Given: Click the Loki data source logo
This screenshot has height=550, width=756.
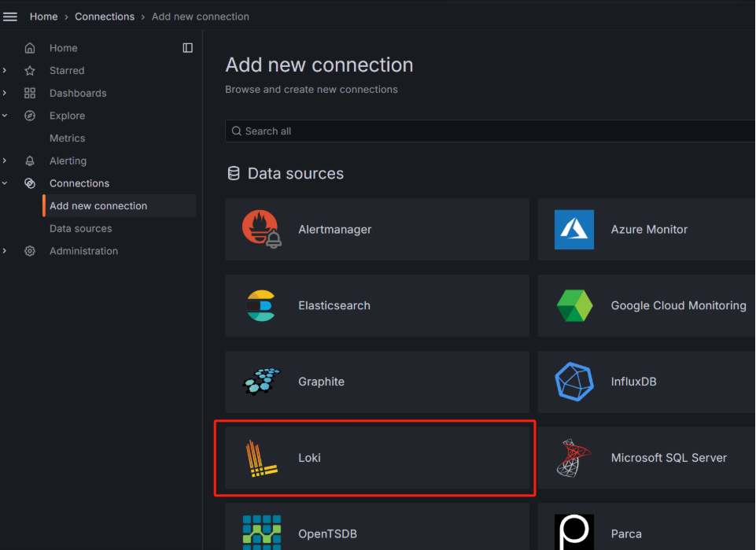Looking at the screenshot, I should tap(260, 458).
